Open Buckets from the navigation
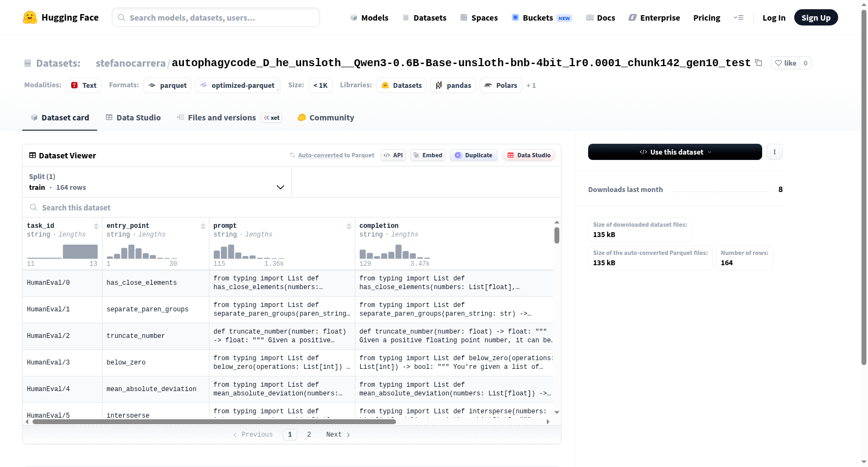The image size is (868, 467). tap(542, 17)
